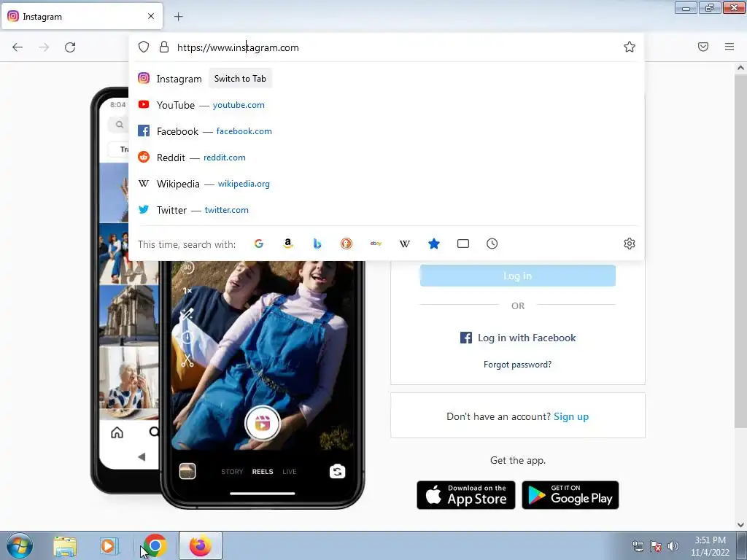Go back with the back arrow
747x560 pixels.
(18, 47)
